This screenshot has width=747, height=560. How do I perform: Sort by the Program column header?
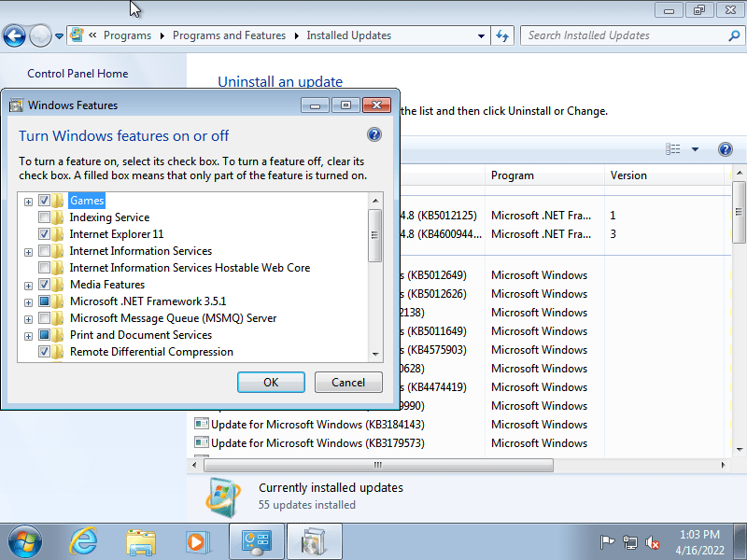tap(544, 175)
